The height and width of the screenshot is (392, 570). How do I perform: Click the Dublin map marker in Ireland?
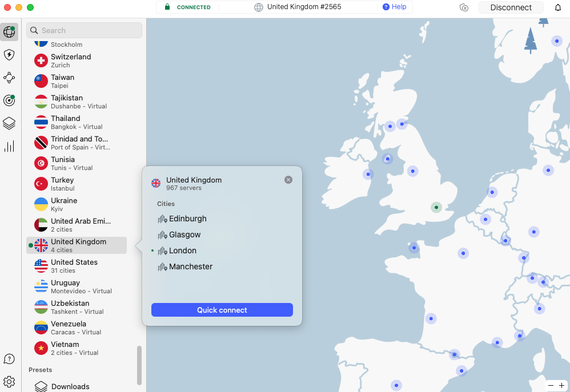tap(368, 174)
